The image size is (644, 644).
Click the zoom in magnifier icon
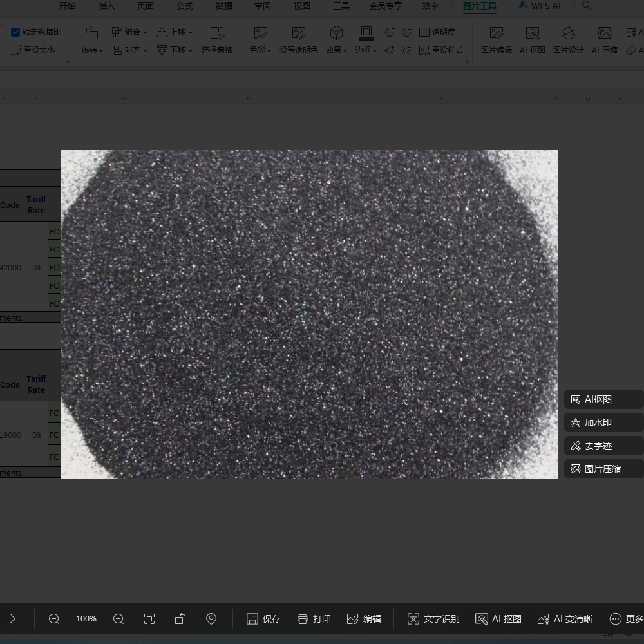(x=118, y=619)
